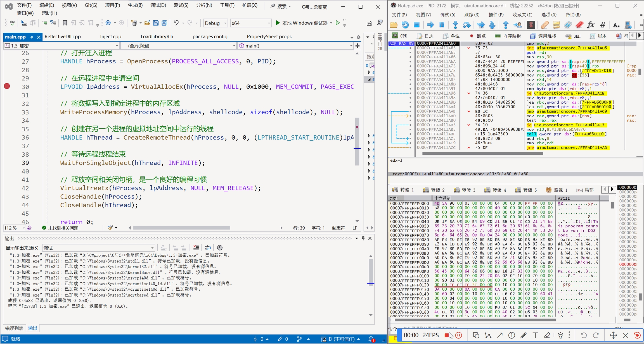Toggle bookmark icon in Visual Studio toolbar
This screenshot has width=644, height=344.
(65, 23)
